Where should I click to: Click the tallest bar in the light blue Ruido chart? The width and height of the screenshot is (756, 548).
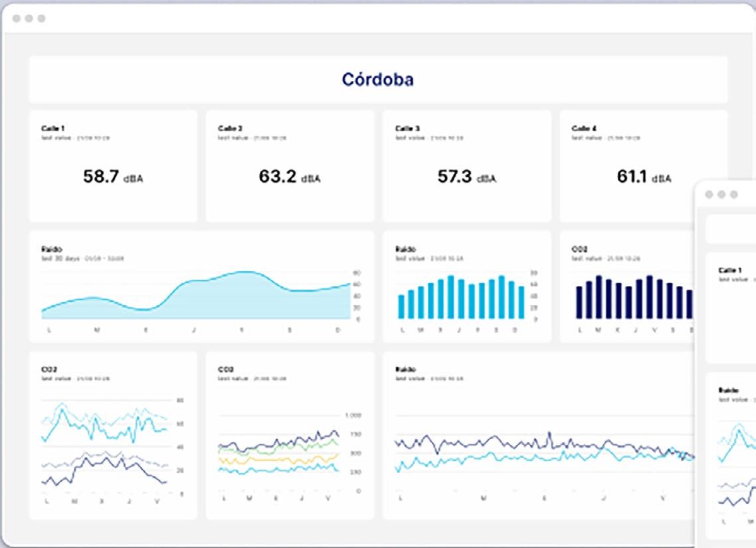451,297
